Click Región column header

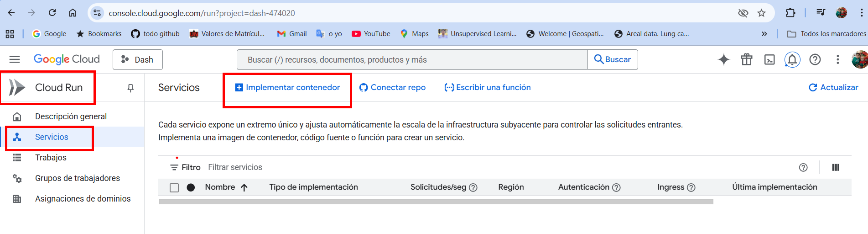pyautogui.click(x=511, y=187)
